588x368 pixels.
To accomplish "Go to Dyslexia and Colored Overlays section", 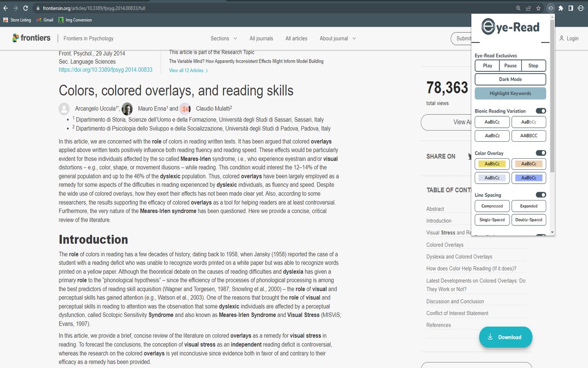I will [x=459, y=257].
